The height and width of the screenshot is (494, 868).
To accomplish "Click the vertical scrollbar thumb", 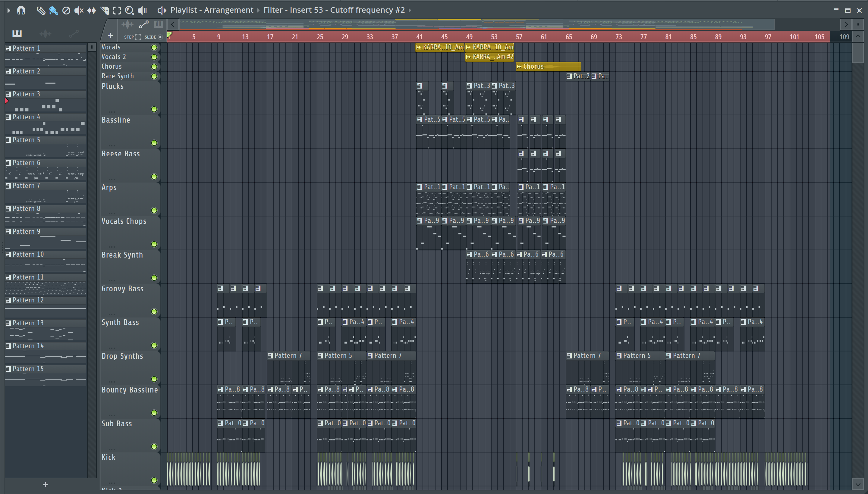I will click(858, 52).
